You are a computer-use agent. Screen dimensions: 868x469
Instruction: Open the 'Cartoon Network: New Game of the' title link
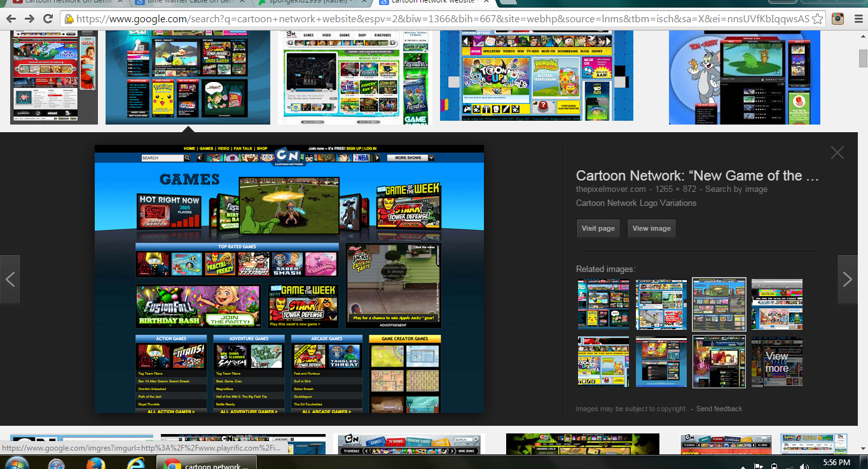pyautogui.click(x=698, y=176)
